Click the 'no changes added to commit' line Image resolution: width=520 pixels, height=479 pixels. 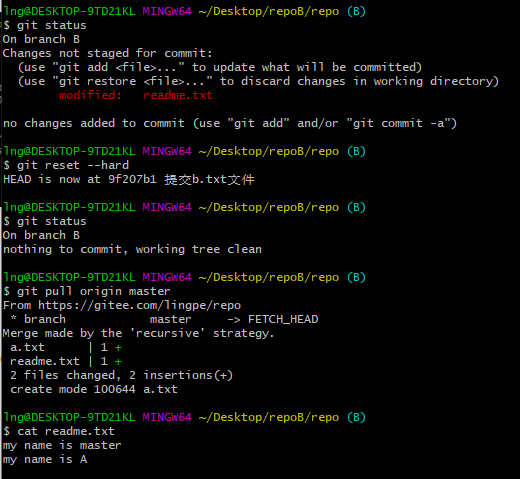[x=230, y=123]
